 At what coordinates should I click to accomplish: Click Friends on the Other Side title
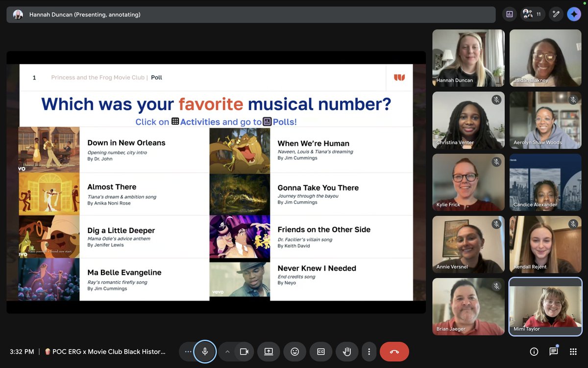[324, 229]
